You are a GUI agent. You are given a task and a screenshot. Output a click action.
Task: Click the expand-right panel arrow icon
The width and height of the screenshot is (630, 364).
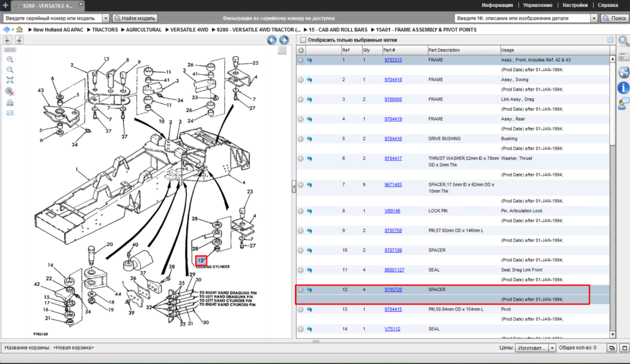tap(19, 40)
